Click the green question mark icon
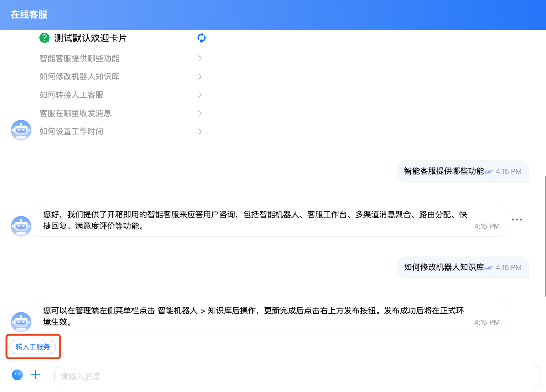546x392 pixels. 44,38
